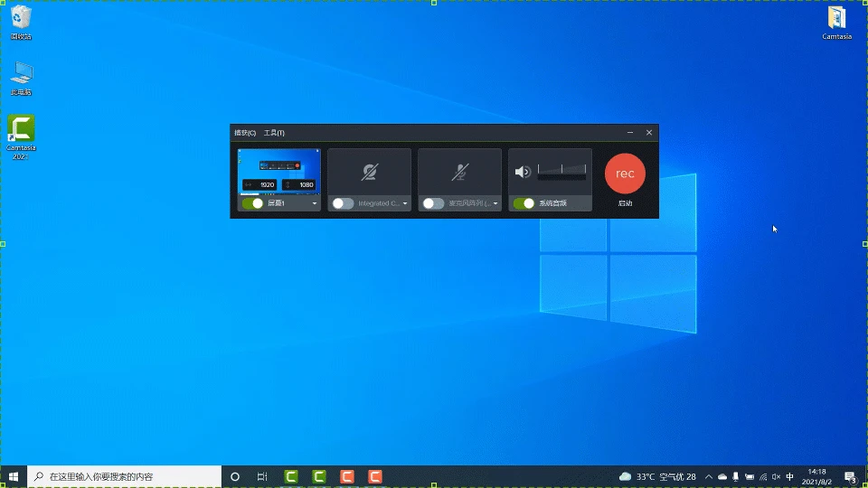
Task: Open the 捕获(C) menu
Action: [x=245, y=133]
